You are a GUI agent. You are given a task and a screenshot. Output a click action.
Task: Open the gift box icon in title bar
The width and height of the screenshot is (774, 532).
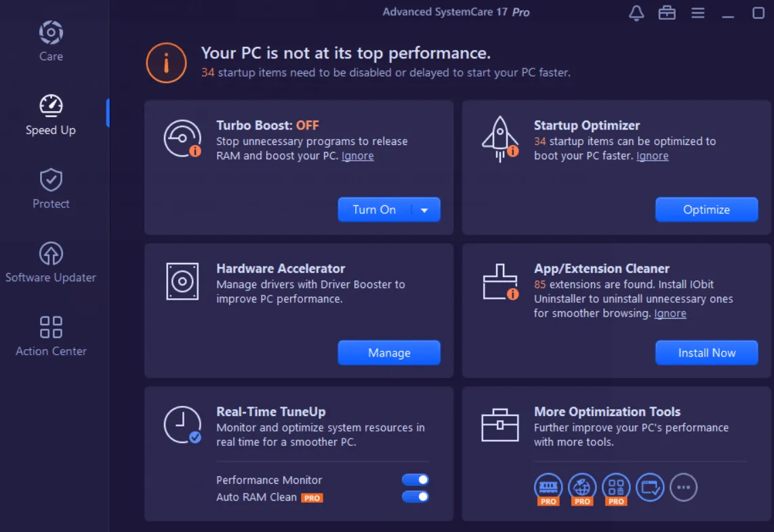tap(666, 12)
